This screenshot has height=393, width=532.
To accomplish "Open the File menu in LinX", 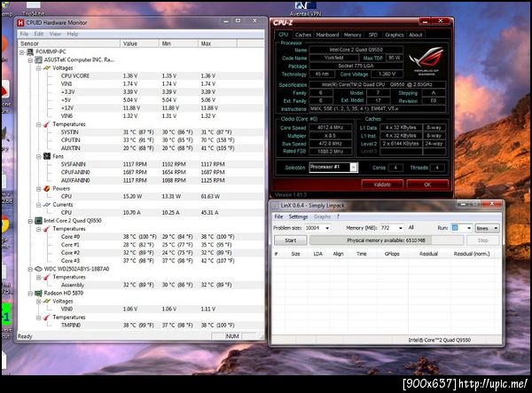I will click(x=278, y=216).
